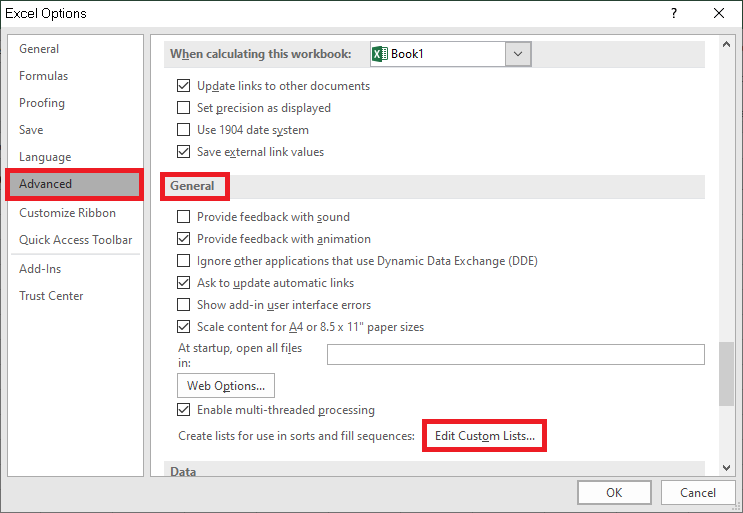Uncheck Provide feedback with animation
Screen dimensions: 743x513
pyautogui.click(x=183, y=239)
